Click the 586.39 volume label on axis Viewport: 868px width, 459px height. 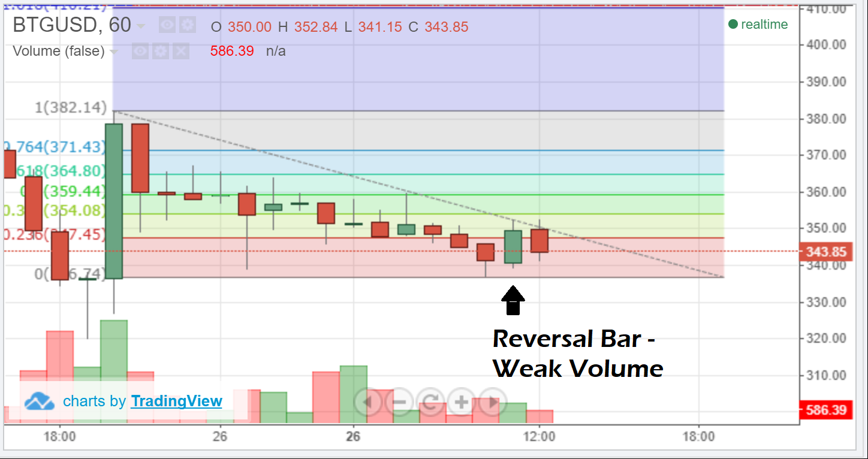pyautogui.click(x=826, y=410)
